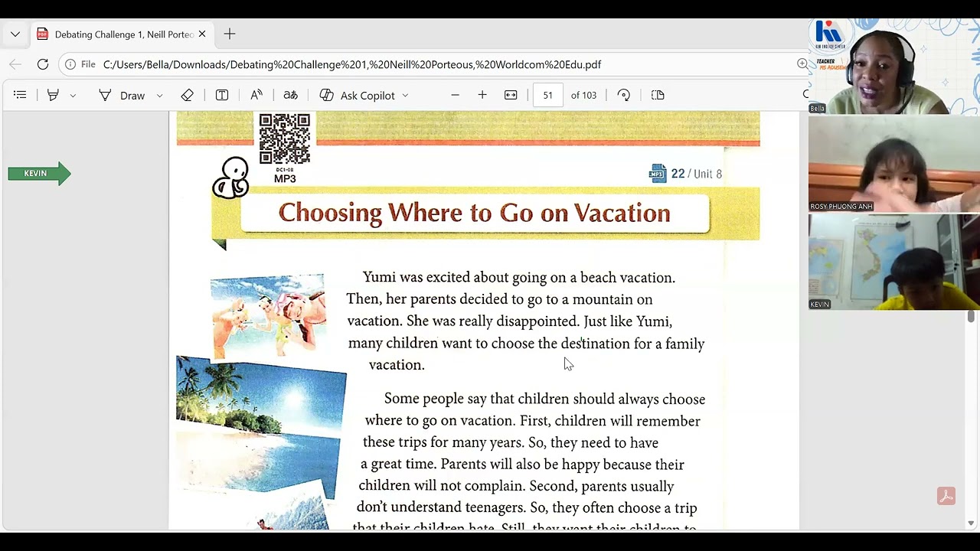Click the MP3 22 Unit 8 icon

[x=657, y=174]
